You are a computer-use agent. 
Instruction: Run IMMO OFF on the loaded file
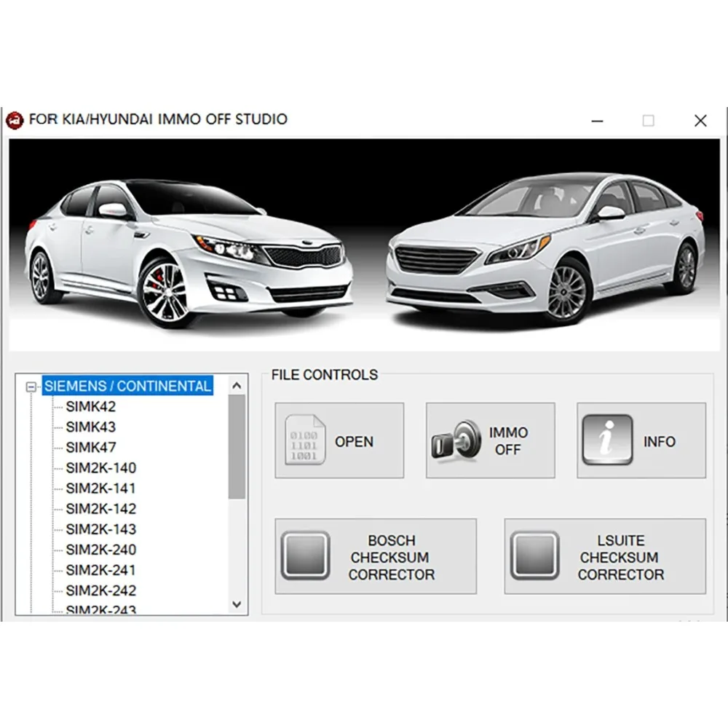point(490,440)
